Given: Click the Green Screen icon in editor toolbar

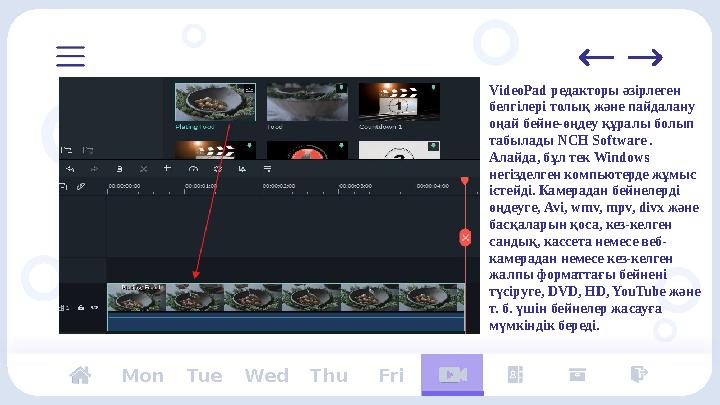Looking at the screenshot, I should pyautogui.click(x=242, y=169).
